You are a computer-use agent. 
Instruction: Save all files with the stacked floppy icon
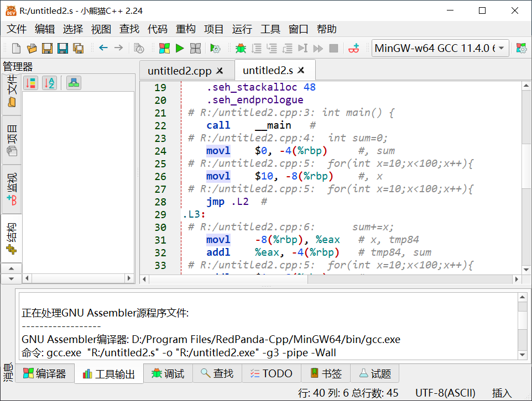coord(79,49)
